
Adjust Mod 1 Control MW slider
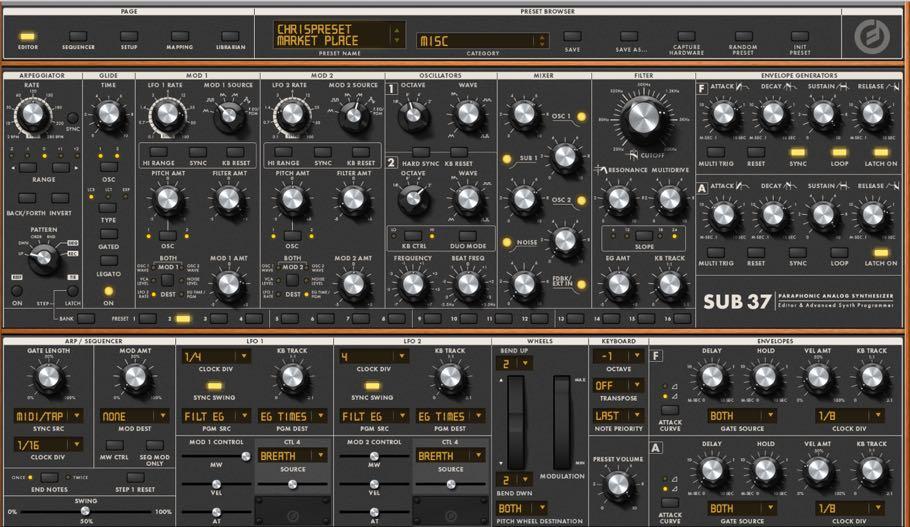(x=216, y=456)
